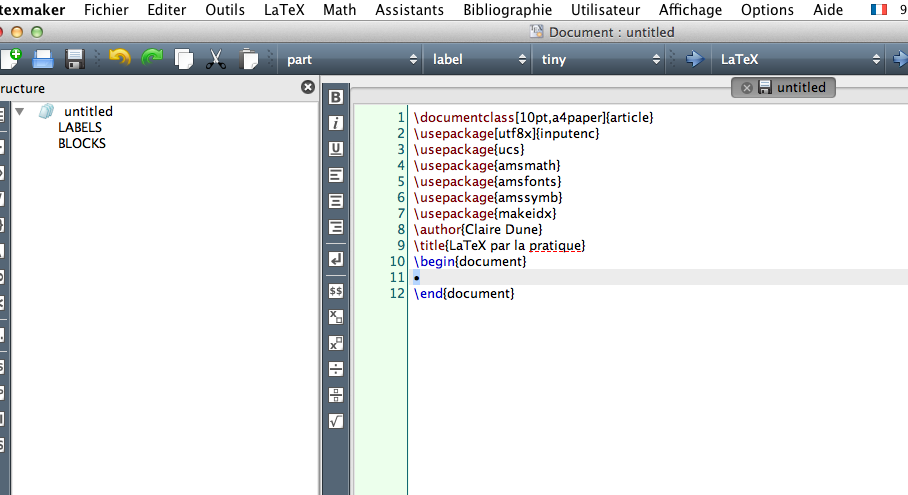The image size is (908, 495).
Task: Save the file with the floppy disk icon
Action: [75, 59]
